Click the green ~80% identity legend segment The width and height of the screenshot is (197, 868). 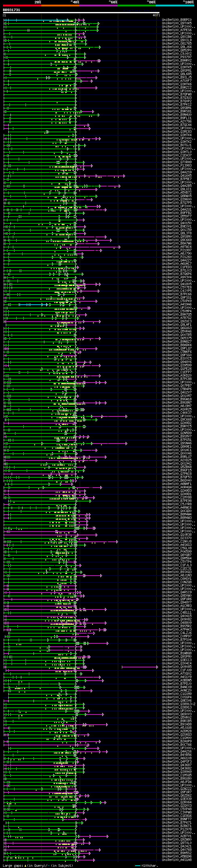click(x=137, y=6)
